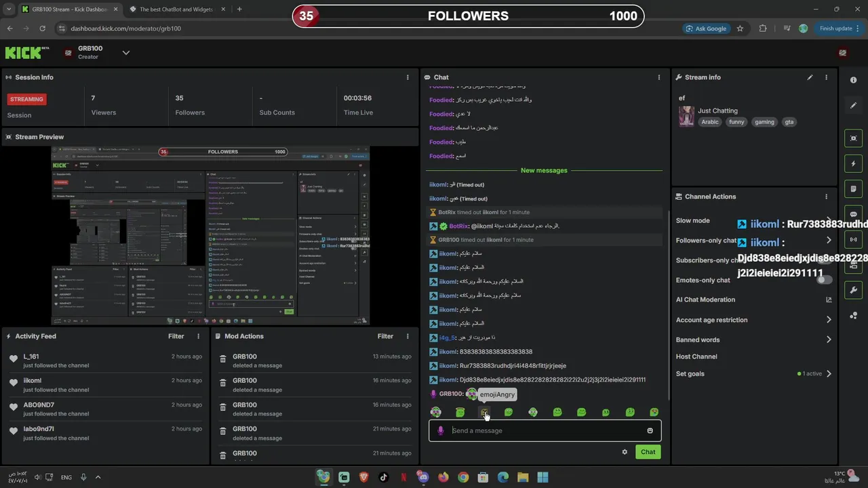
Task: Click the Arabic stream tag
Action: [710, 122]
